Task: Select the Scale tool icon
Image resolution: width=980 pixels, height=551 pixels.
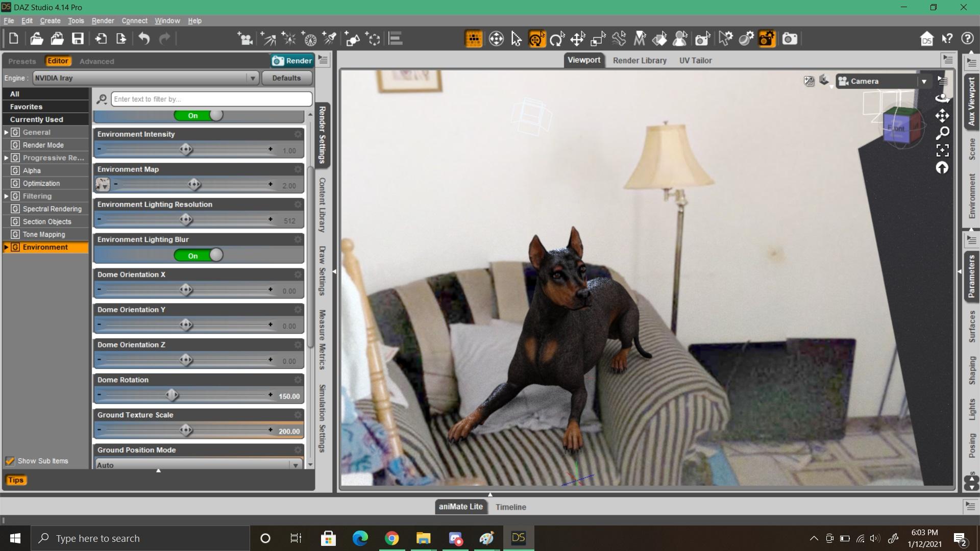Action: tap(598, 39)
